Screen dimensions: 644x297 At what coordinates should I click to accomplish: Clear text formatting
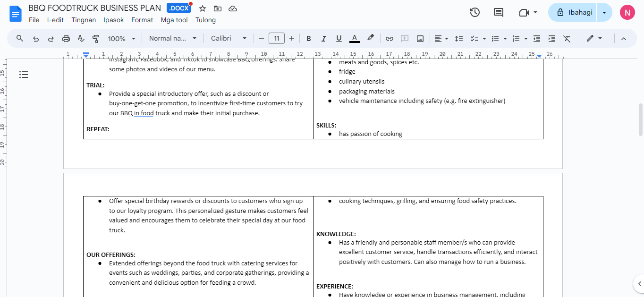(x=567, y=39)
